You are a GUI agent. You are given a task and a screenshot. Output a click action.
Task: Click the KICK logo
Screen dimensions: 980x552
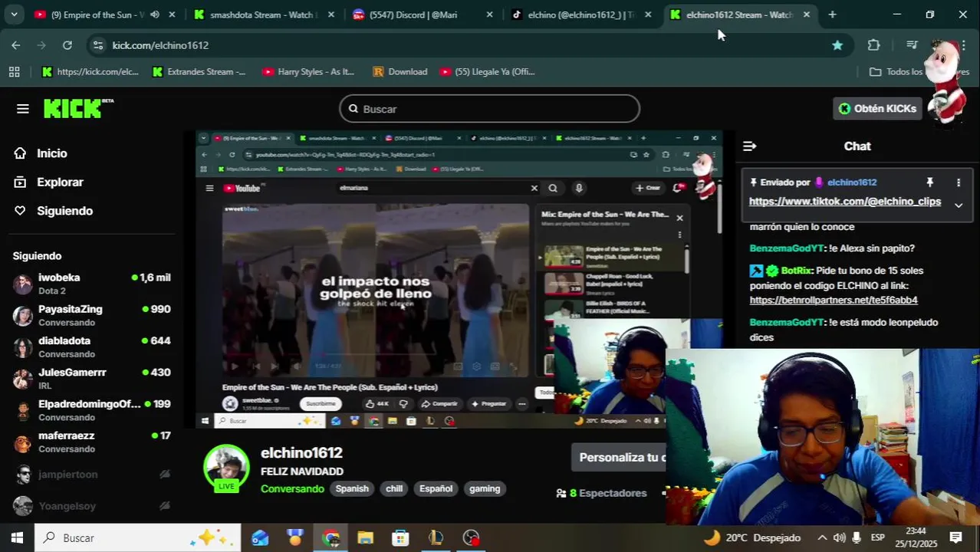tap(77, 109)
